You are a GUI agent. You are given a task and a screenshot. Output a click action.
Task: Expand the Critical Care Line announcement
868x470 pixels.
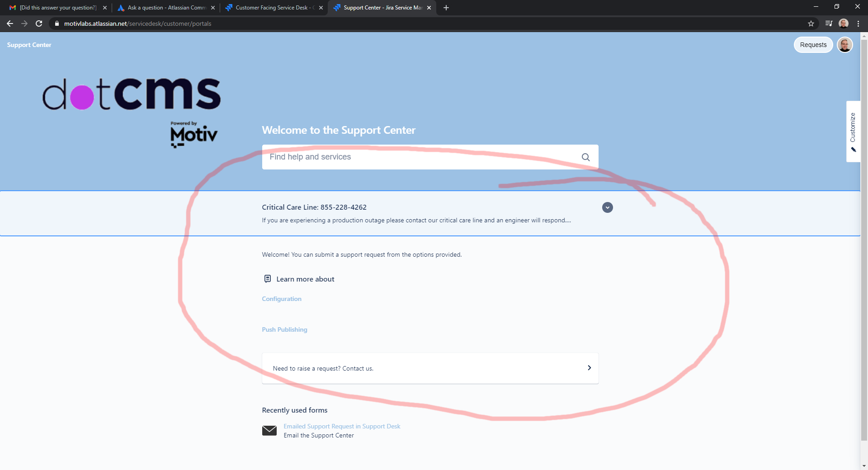click(608, 207)
